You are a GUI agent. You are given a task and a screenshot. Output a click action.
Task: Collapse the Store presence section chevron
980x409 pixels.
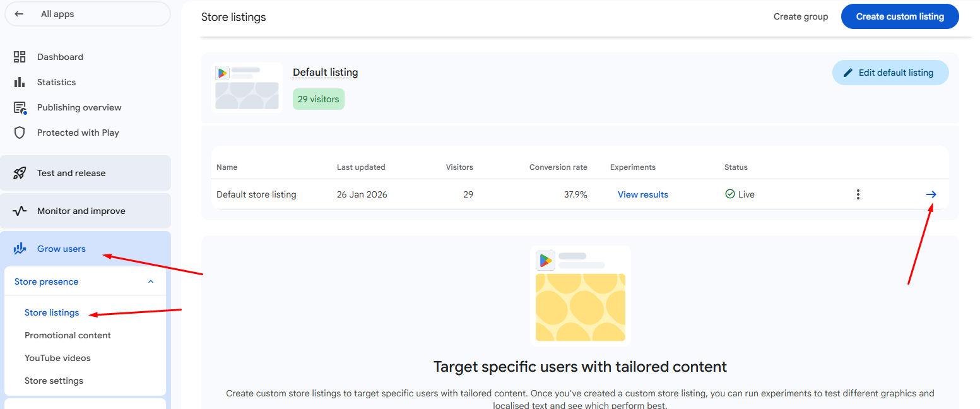tap(150, 282)
